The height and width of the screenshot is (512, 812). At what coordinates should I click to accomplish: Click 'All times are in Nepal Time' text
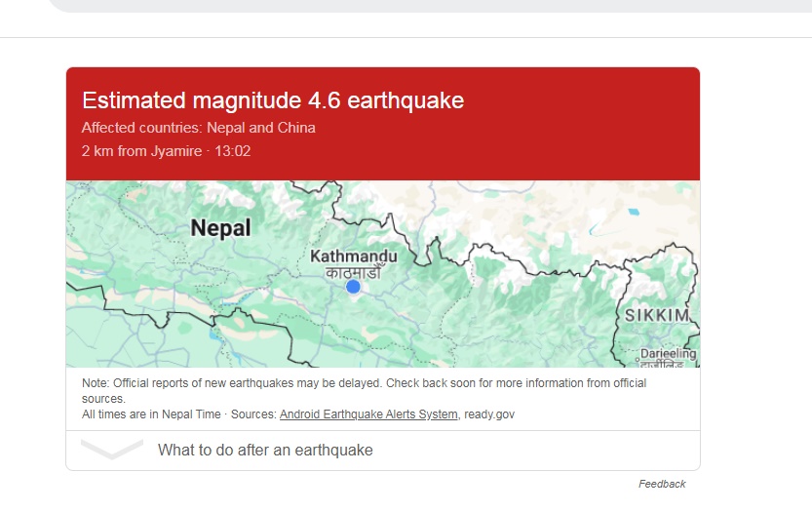(x=151, y=414)
